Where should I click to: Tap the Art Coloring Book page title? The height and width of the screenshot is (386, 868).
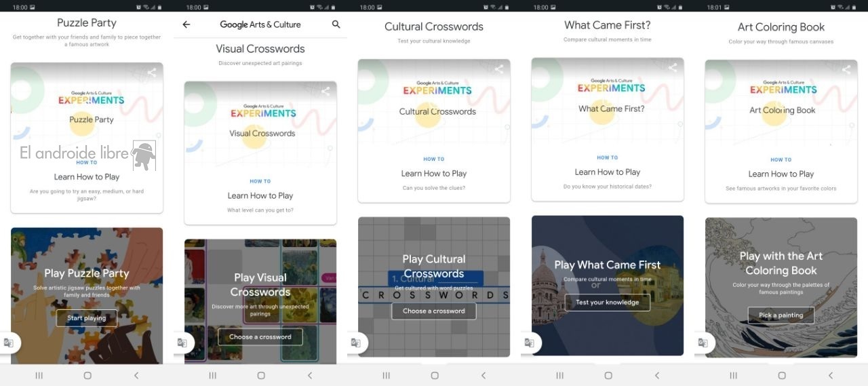coord(781,27)
